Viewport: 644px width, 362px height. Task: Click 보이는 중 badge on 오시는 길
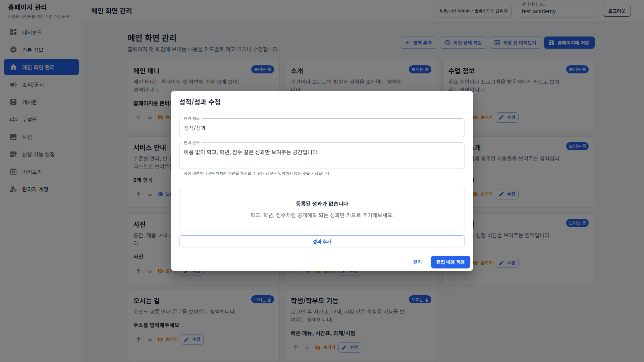pos(263,299)
